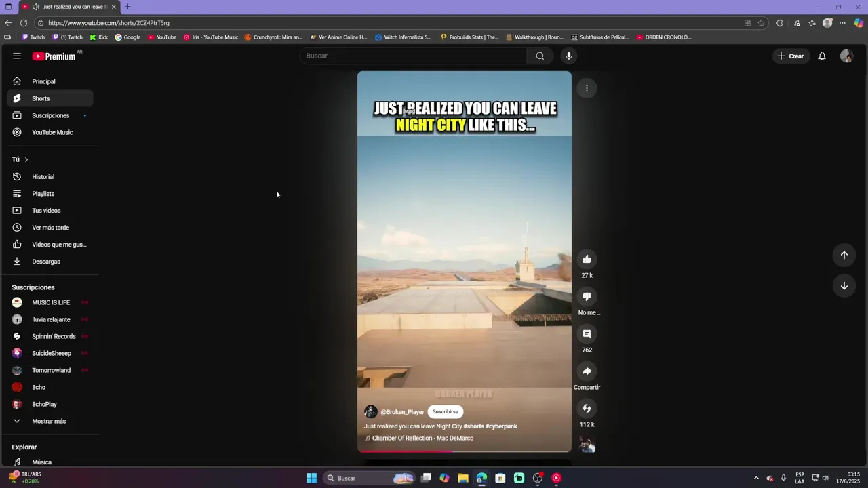Open the Crunchyroll bookmark
Viewport: 868px width, 488px height.
273,37
